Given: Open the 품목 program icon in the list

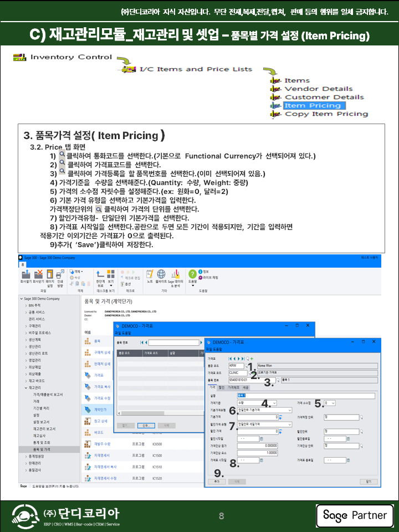Looking at the screenshot, I should tap(88, 341).
